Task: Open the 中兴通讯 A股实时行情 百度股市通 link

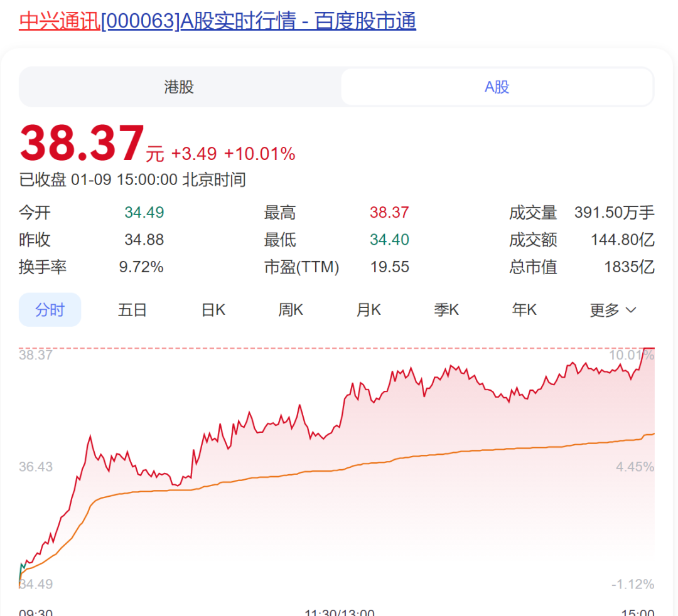Action: pos(217,21)
